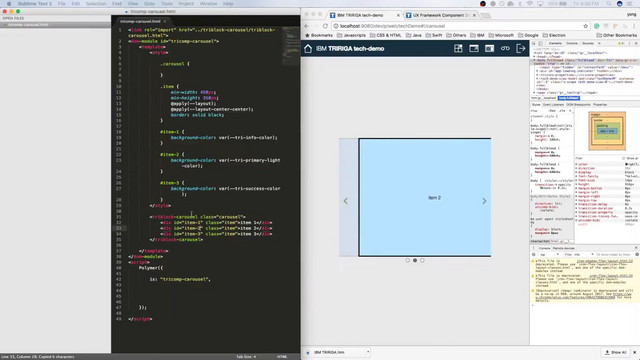Click the localhost address bar
This screenshot has width=640, height=360.
(457, 26)
